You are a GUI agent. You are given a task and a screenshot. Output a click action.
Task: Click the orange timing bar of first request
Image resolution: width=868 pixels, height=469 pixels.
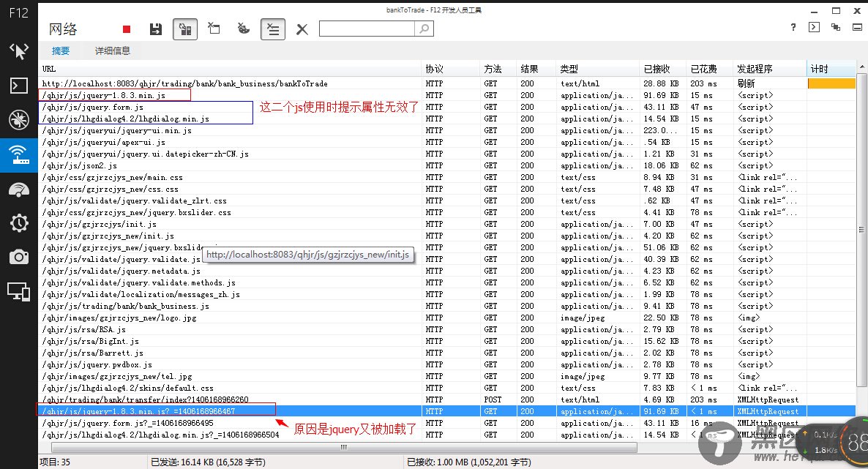(x=831, y=83)
